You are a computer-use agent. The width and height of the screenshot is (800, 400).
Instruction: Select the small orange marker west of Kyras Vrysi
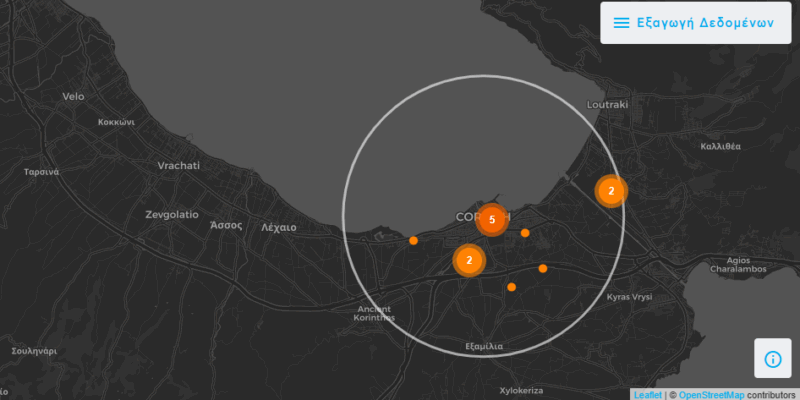(x=543, y=268)
